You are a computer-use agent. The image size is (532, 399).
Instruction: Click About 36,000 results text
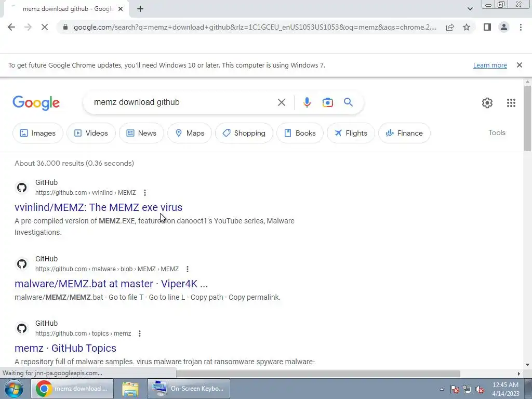point(74,163)
